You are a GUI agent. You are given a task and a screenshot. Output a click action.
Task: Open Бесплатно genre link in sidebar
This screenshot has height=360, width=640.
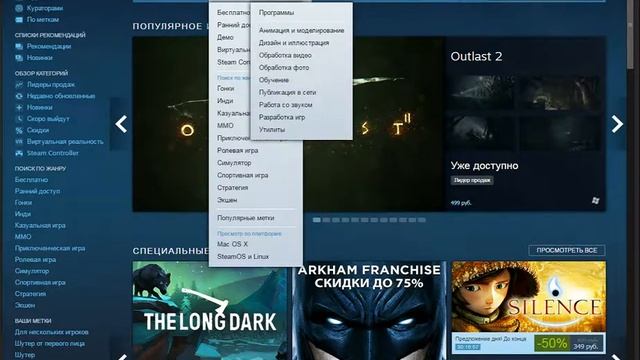click(x=31, y=180)
